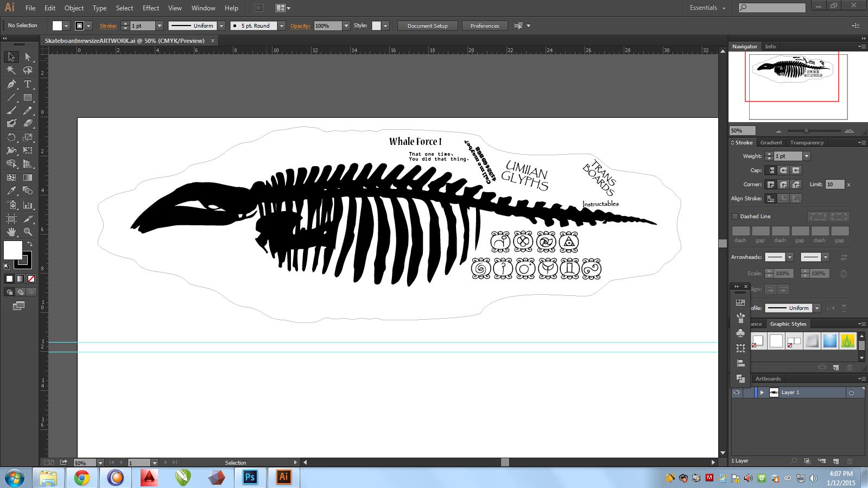This screenshot has width=868, height=488.
Task: Open the Pathfinder panel icon in dock
Action: (x=740, y=378)
